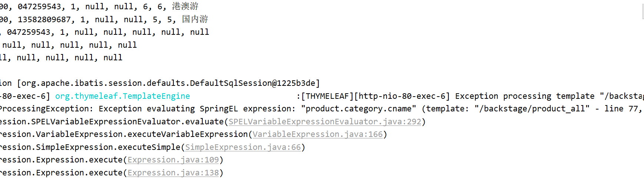Open the SPELVariableExpressionEvaluator.java:292 stack trace link
The width and height of the screenshot is (644, 178).
click(x=325, y=121)
